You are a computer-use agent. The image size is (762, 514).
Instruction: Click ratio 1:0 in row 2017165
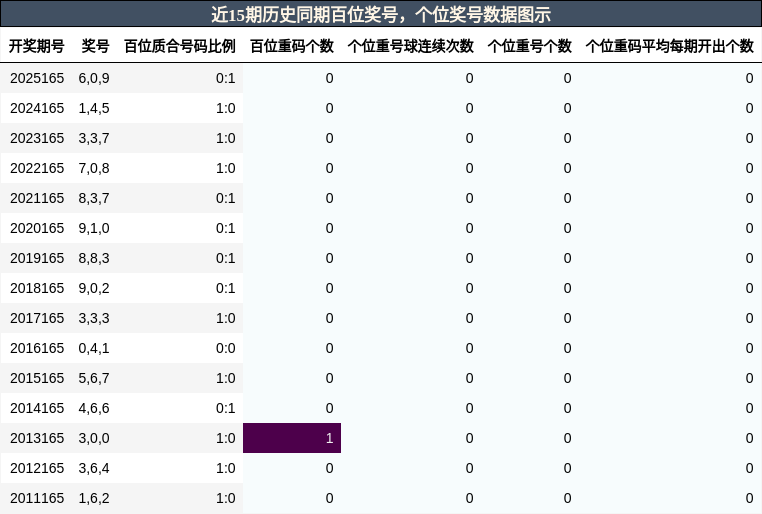[x=225, y=318]
